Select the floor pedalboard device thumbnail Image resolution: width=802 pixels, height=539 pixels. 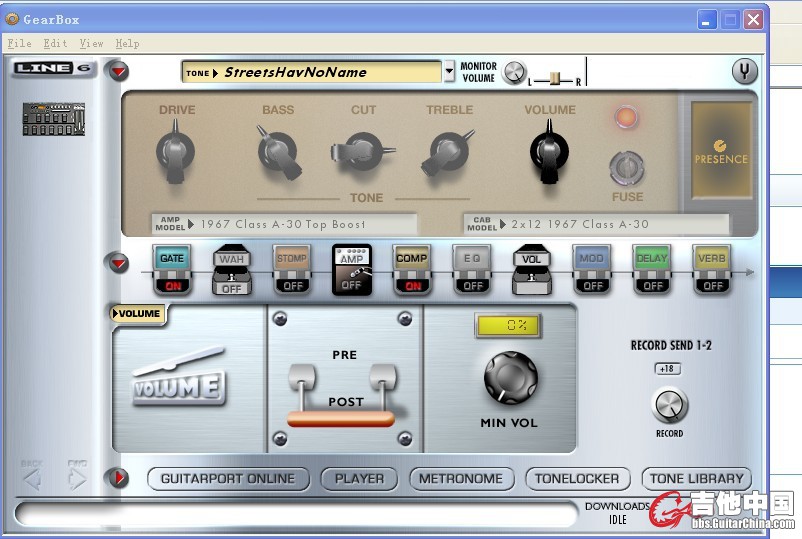pos(54,119)
